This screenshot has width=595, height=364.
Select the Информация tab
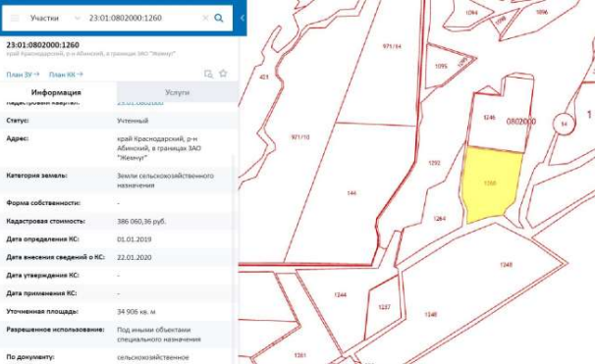point(56,92)
